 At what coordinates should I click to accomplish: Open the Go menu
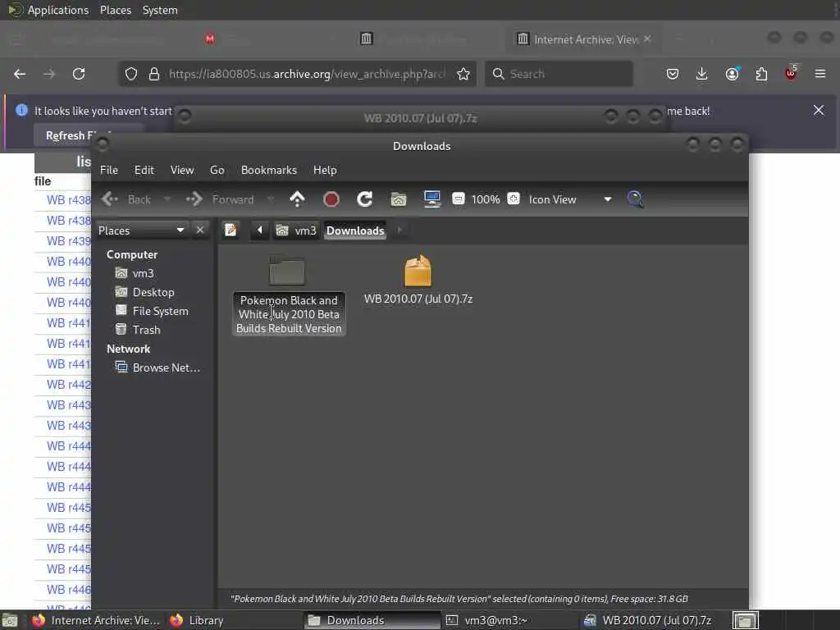[217, 170]
